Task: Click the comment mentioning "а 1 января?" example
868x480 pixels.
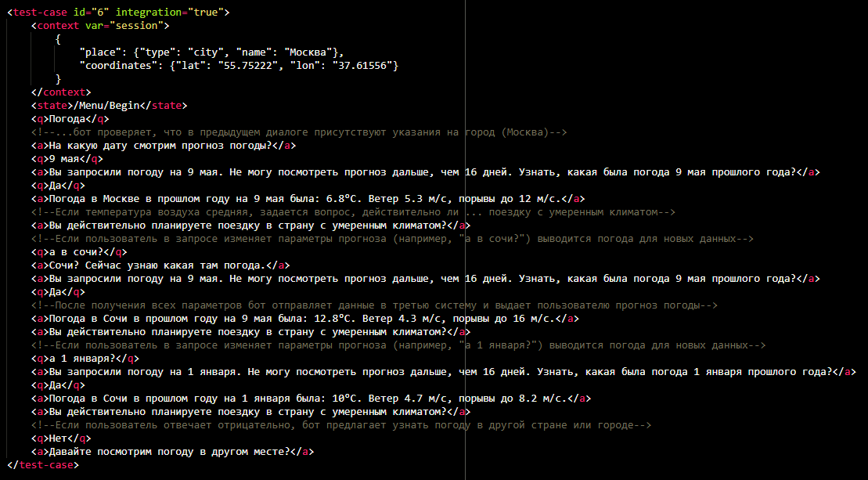Action: point(398,345)
